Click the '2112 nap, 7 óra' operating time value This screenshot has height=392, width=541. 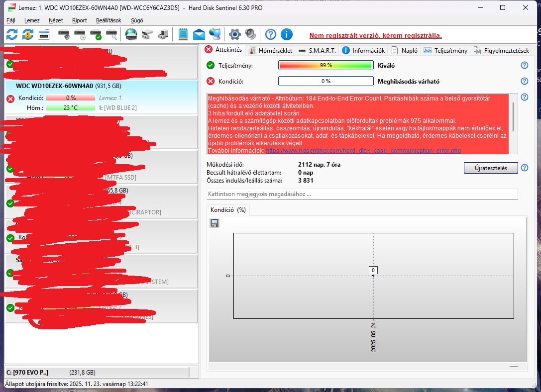319,165
